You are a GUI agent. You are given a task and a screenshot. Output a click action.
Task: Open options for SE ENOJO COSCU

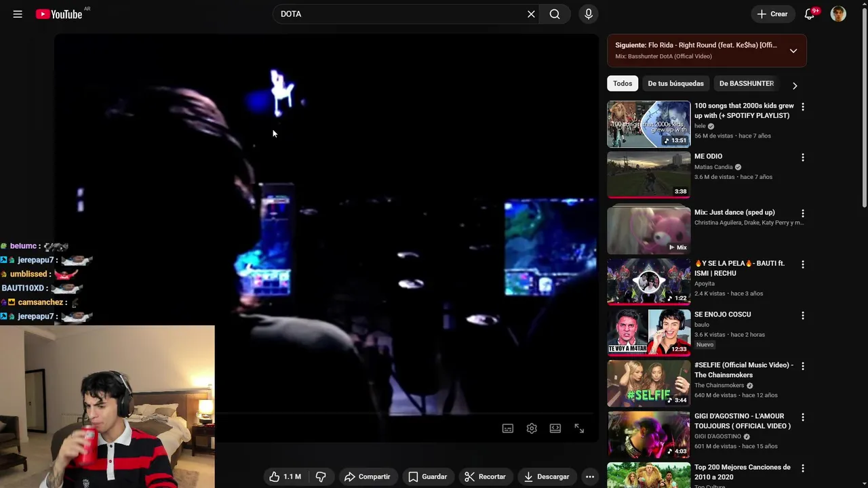coord(803,315)
